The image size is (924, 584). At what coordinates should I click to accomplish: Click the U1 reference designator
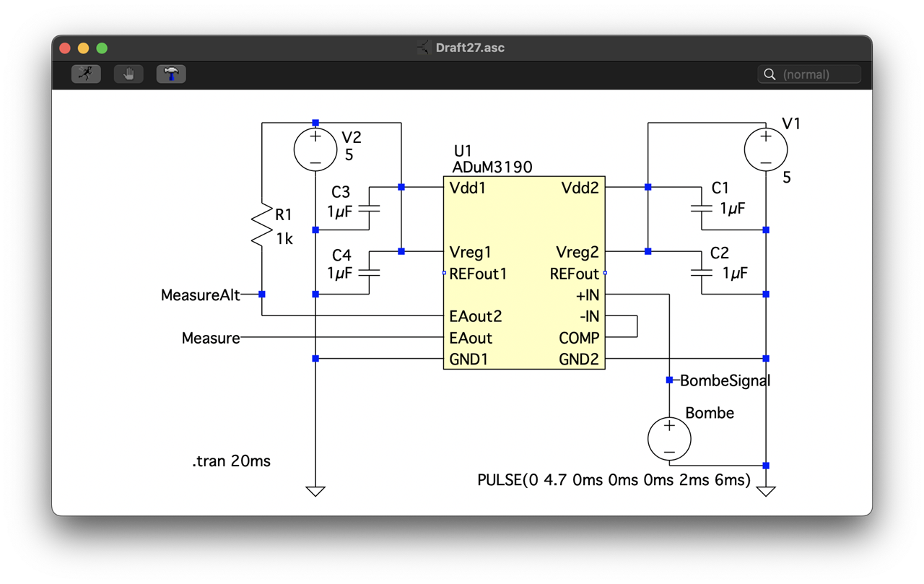pos(463,152)
